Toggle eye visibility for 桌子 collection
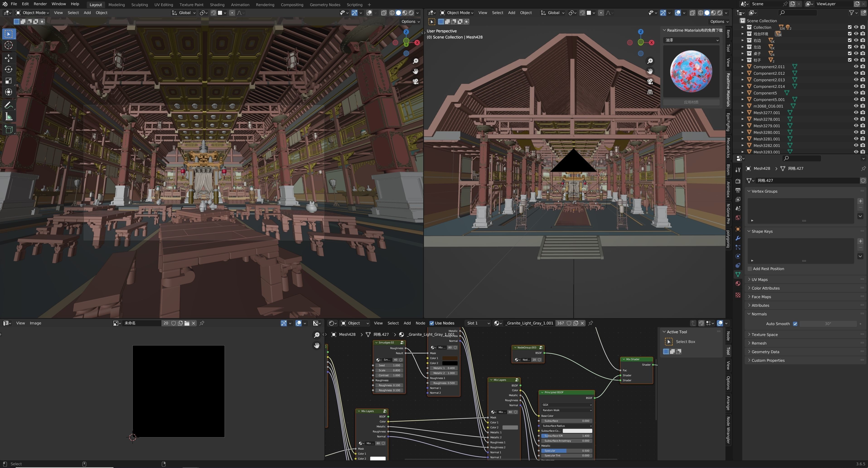The width and height of the screenshot is (868, 468). [856, 53]
